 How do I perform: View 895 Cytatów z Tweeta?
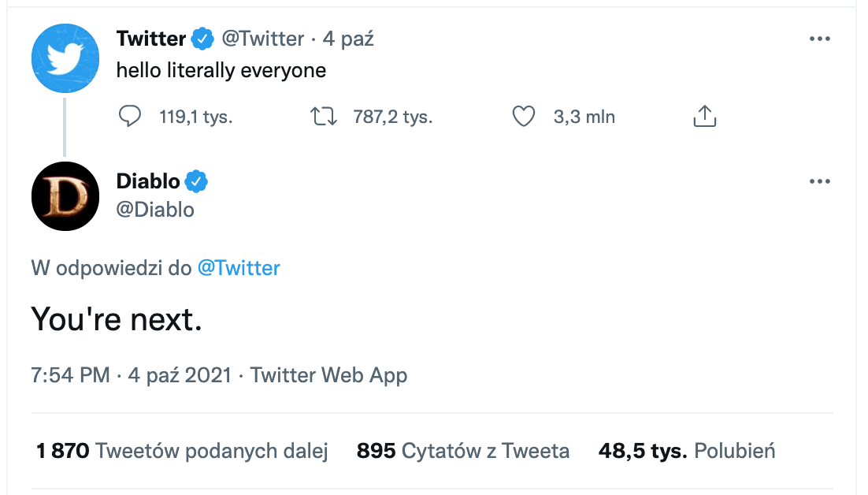pos(462,451)
